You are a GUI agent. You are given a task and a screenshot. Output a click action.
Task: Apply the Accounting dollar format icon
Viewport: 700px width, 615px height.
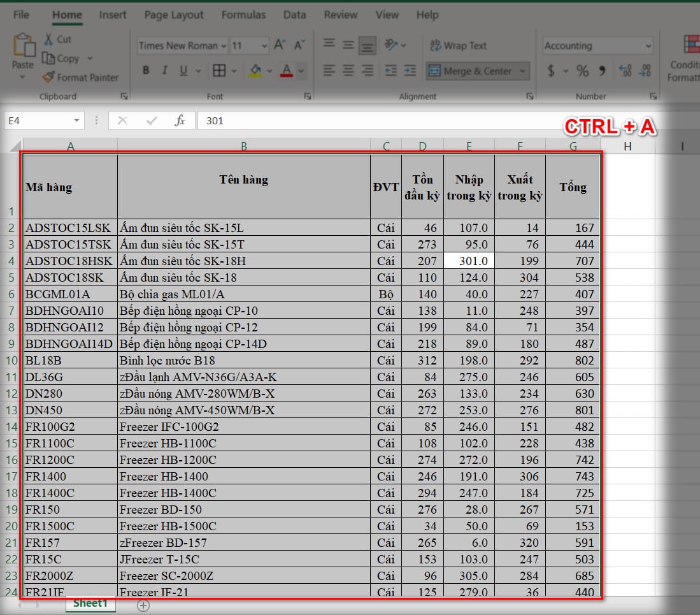point(551,71)
